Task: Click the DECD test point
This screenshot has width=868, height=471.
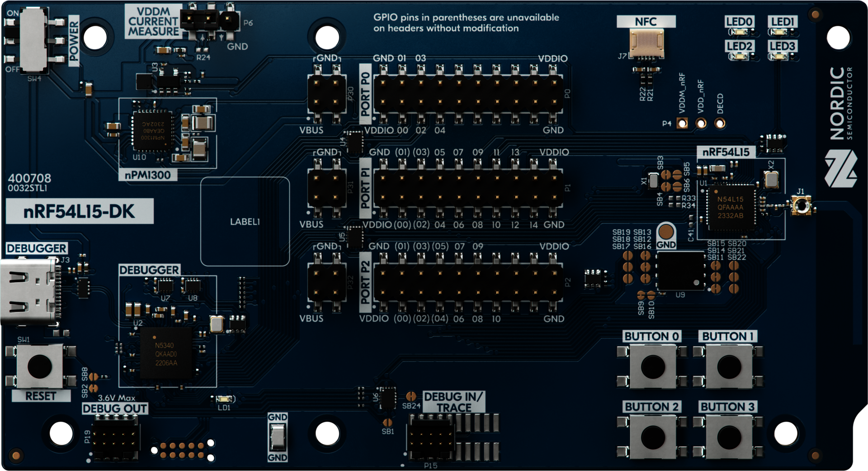Action: tap(720, 123)
